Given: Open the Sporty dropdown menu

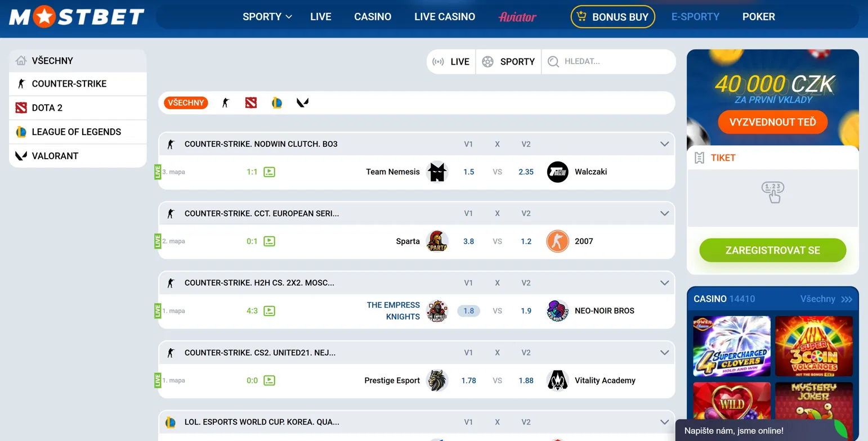Looking at the screenshot, I should [x=267, y=17].
